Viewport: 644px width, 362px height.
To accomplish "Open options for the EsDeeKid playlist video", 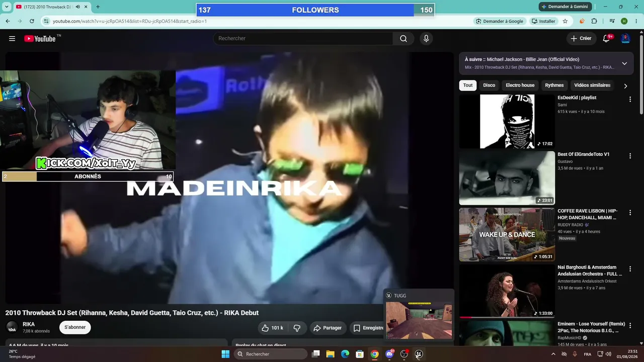I will tap(630, 100).
